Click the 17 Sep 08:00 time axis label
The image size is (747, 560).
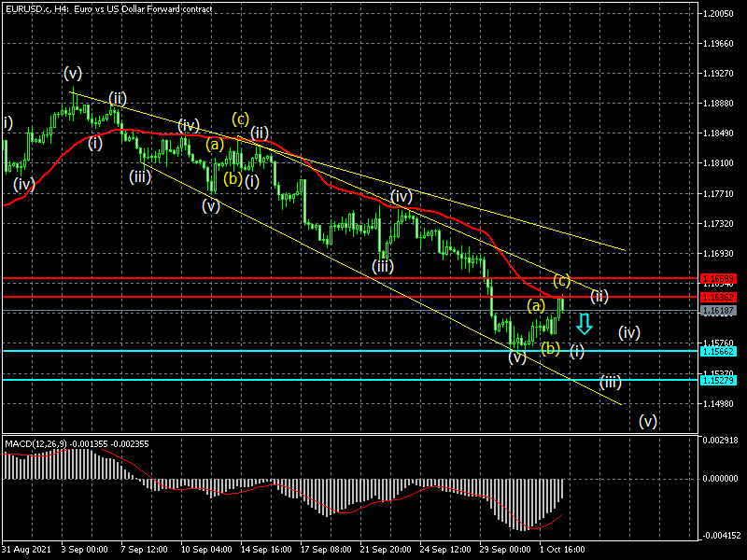pos(326,550)
